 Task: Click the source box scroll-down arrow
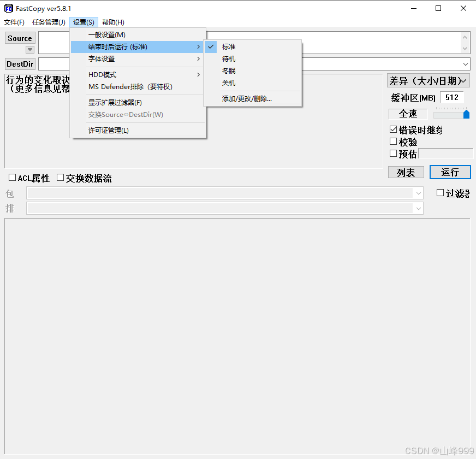coord(465,49)
